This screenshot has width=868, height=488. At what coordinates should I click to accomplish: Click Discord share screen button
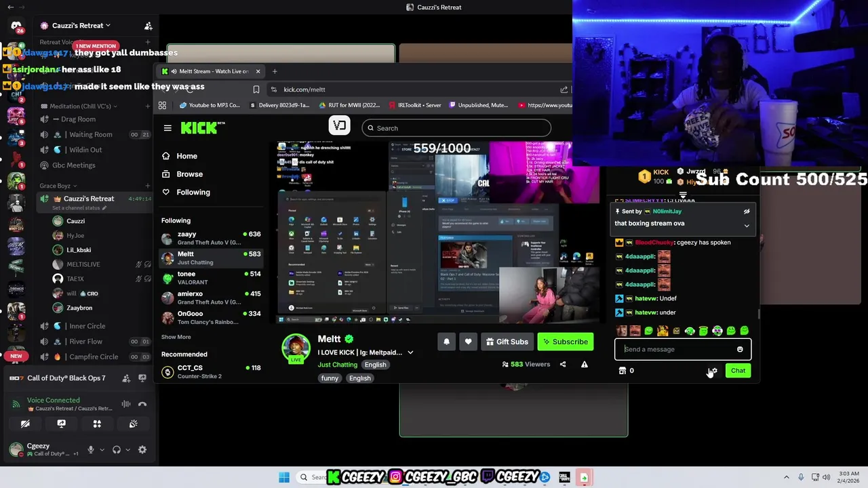[x=61, y=424]
